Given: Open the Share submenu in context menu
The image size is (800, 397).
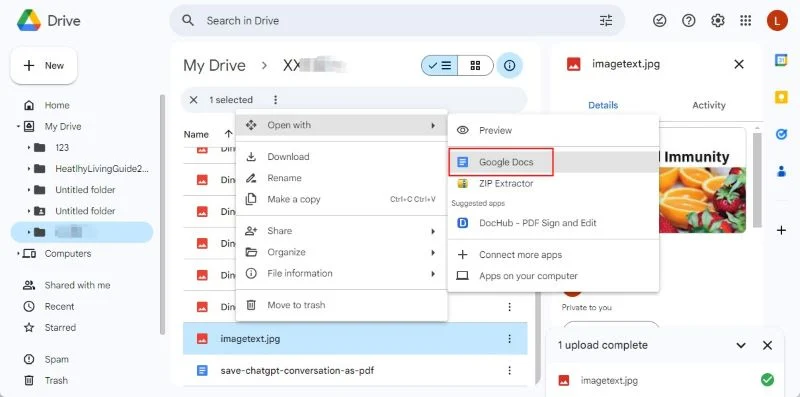Looking at the screenshot, I should pos(341,231).
